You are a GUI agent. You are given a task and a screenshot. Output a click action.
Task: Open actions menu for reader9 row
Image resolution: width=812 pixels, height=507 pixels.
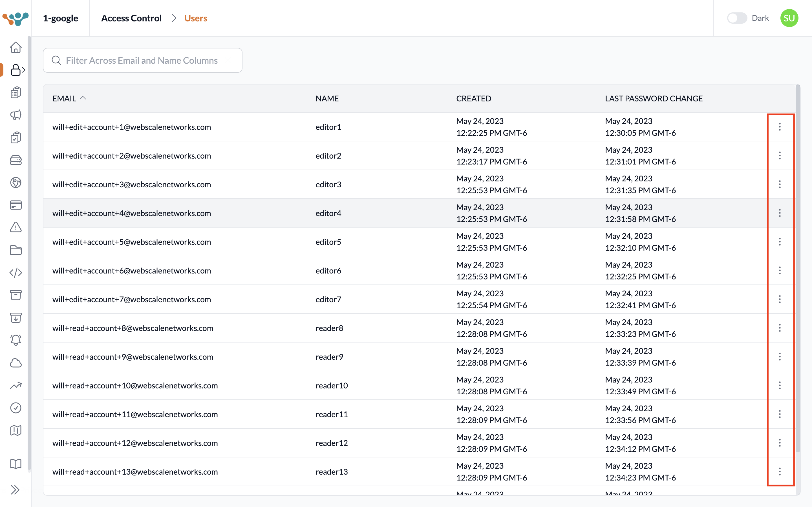point(780,357)
